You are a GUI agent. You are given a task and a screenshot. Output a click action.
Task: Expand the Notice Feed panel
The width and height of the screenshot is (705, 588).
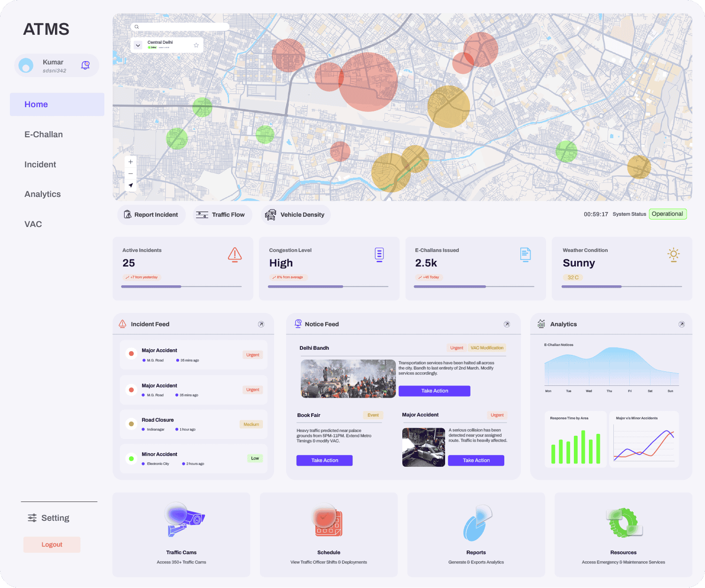(x=507, y=324)
